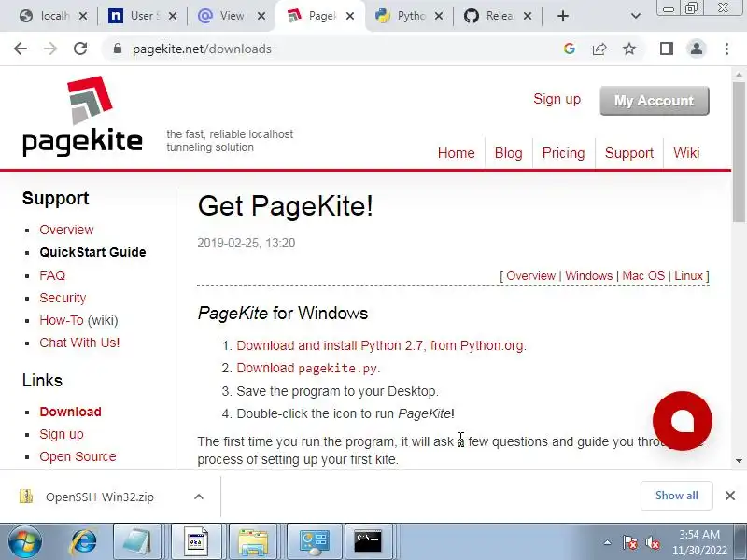Switch to the User tab

click(135, 16)
